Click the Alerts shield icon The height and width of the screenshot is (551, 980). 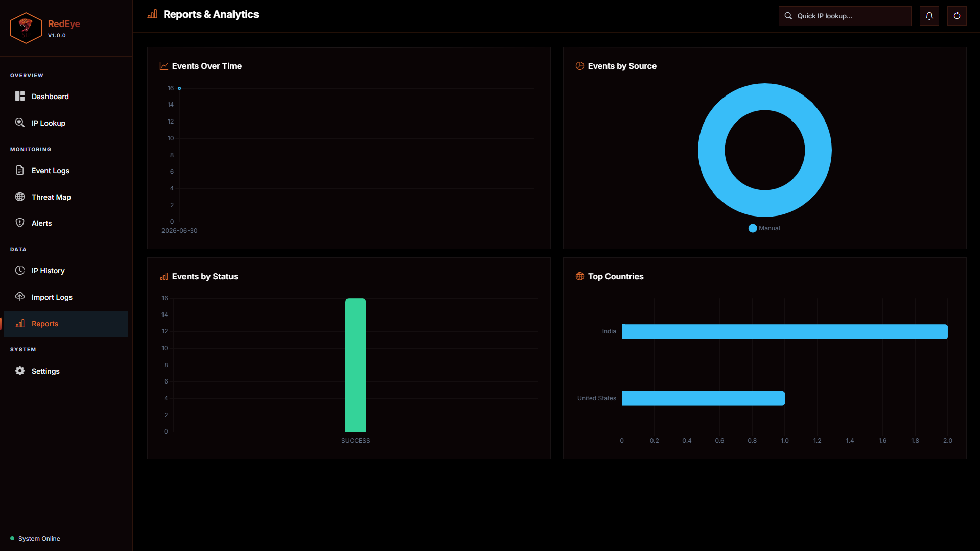[x=20, y=223]
